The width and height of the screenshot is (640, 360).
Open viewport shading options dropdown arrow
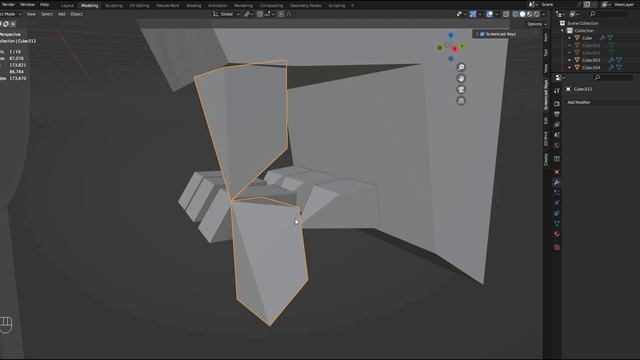[544, 14]
